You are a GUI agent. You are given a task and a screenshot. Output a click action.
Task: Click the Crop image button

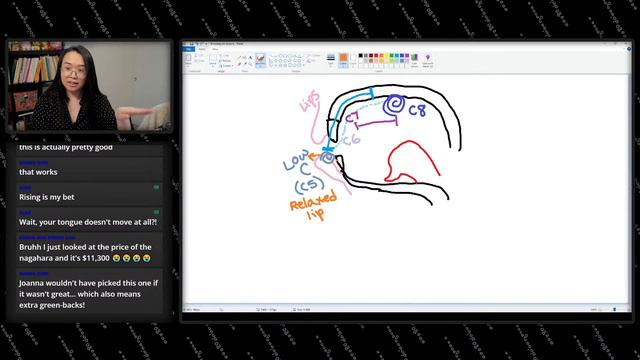(x=225, y=56)
